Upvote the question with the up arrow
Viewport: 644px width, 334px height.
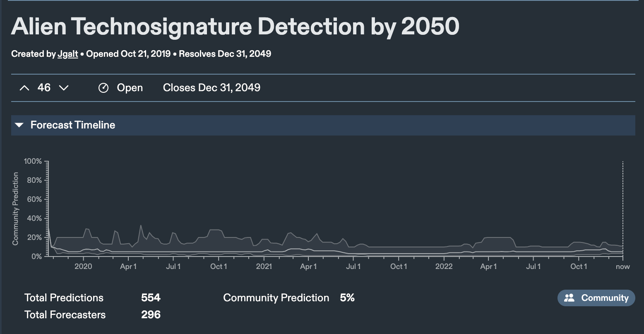(24, 88)
